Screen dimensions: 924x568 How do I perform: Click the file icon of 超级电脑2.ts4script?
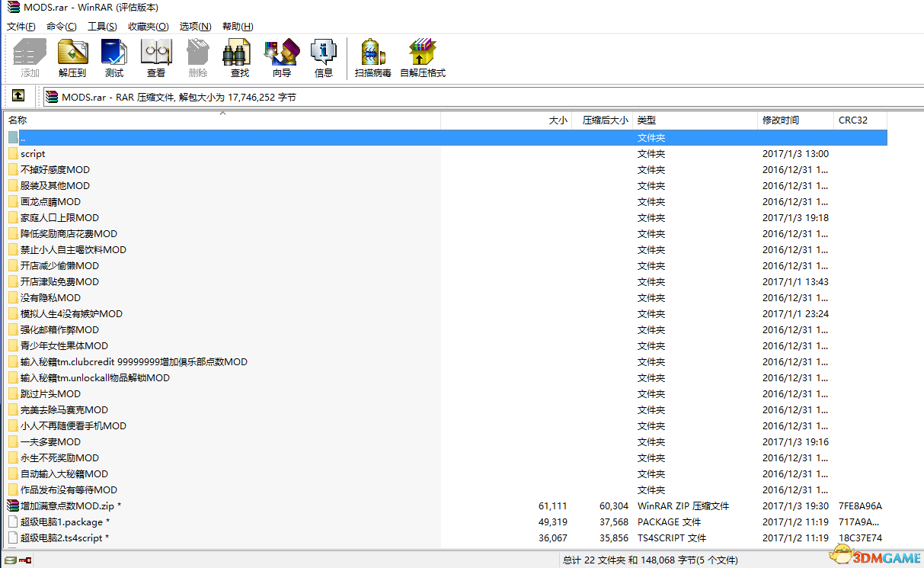(13, 538)
